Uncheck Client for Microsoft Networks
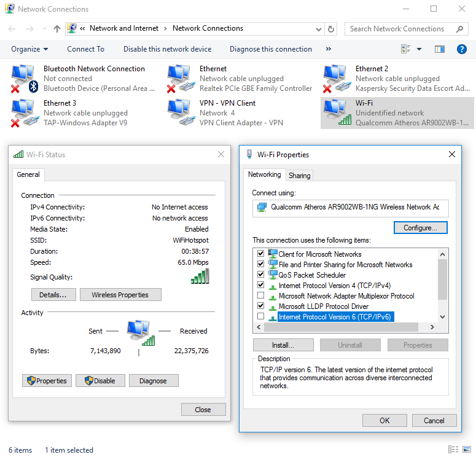Viewport: 476px width, 457px height. 260,253
